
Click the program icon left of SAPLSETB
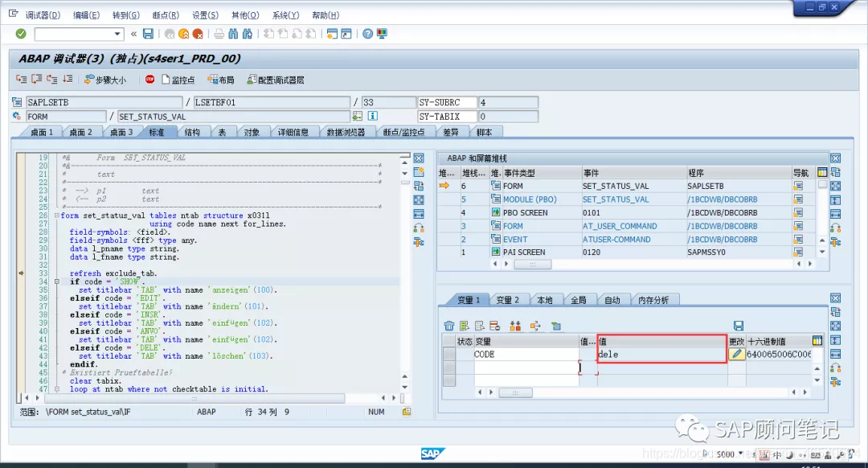[x=17, y=102]
